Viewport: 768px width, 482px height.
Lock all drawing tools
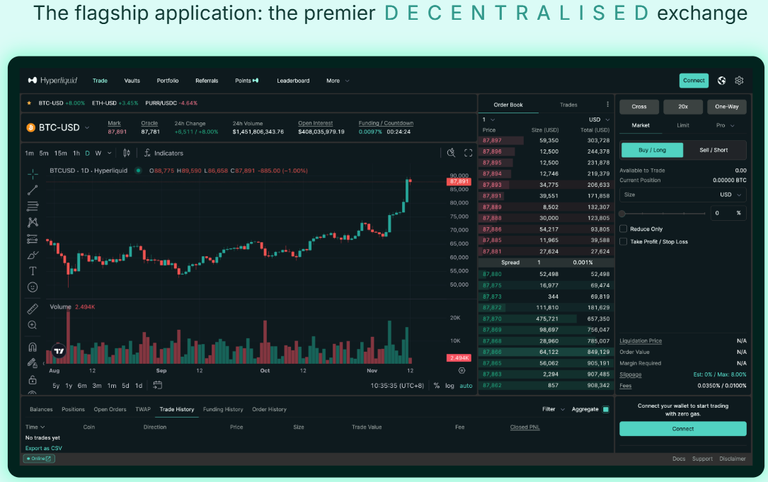click(33, 380)
